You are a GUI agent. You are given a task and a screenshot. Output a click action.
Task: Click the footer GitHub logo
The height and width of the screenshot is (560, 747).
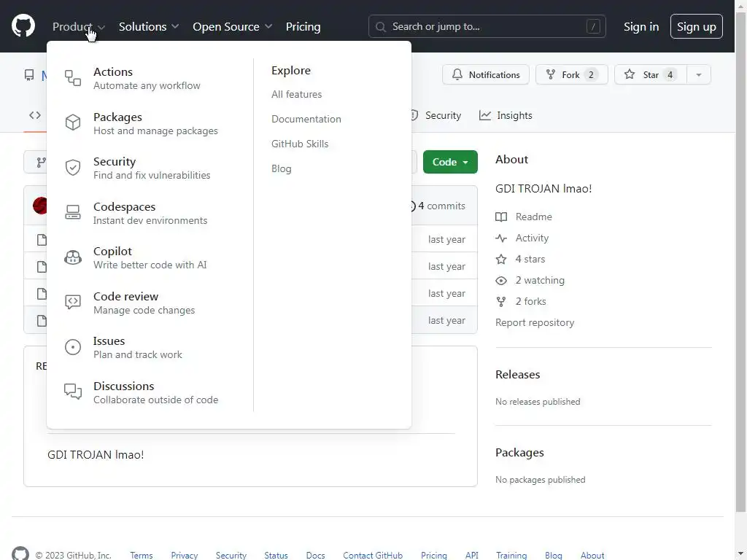20,554
